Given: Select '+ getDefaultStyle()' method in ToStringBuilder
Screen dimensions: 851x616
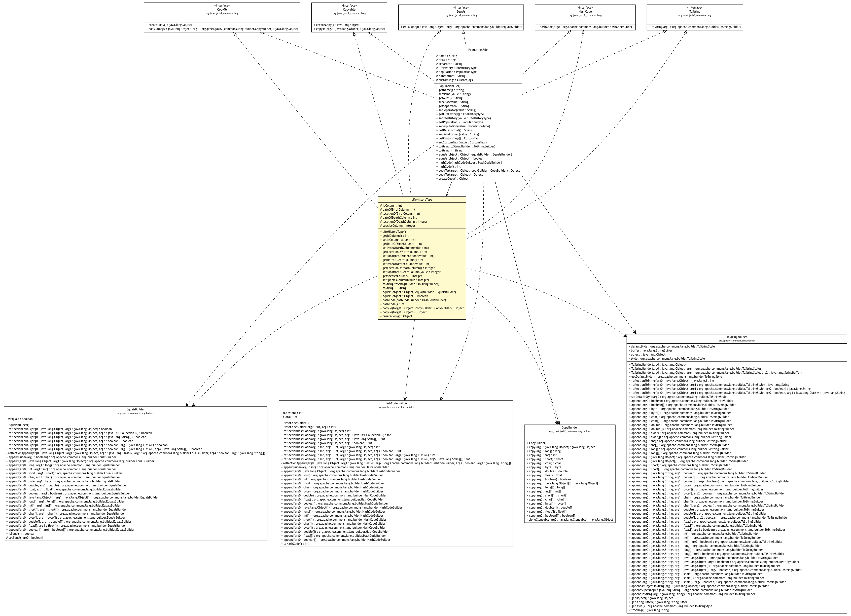Looking at the screenshot, I should (x=675, y=377).
